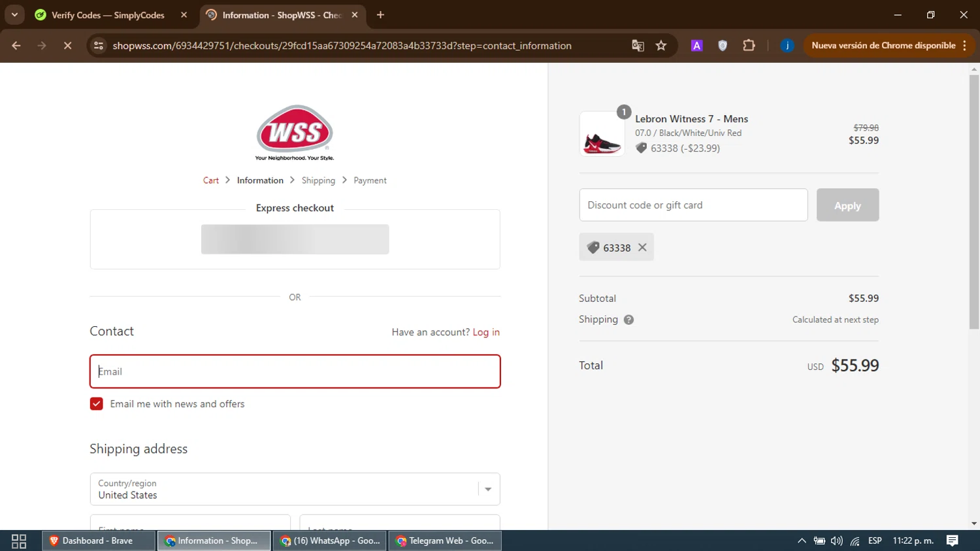
Task: Open battery status tray icon
Action: (819, 541)
